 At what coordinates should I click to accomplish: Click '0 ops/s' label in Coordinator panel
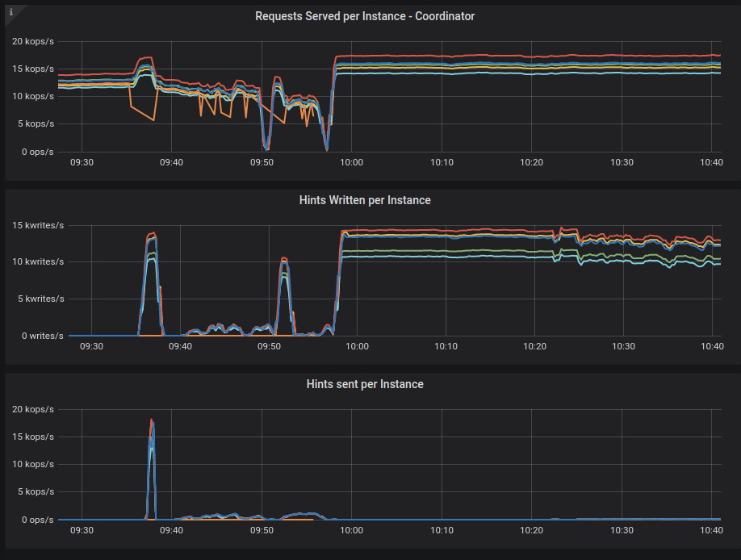point(37,152)
